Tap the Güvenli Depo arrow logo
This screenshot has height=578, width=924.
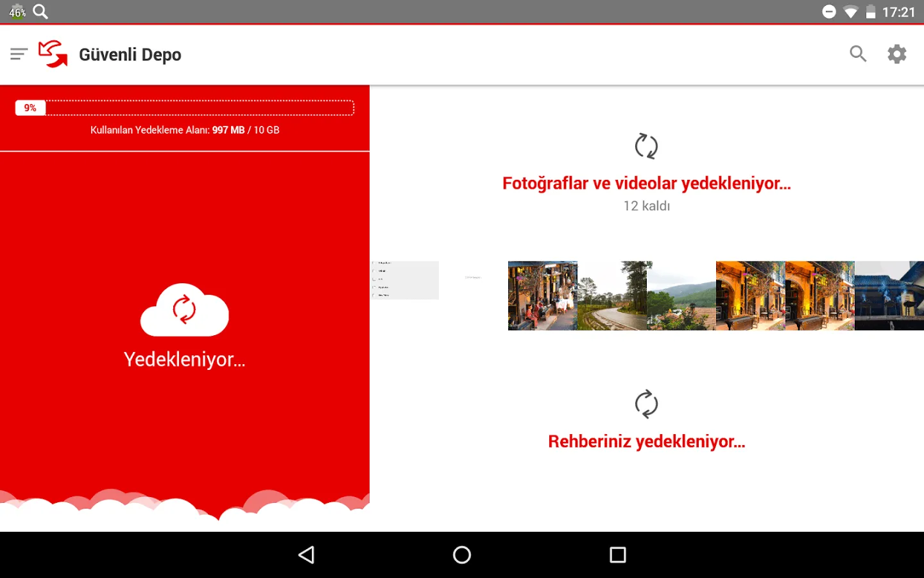click(x=53, y=54)
